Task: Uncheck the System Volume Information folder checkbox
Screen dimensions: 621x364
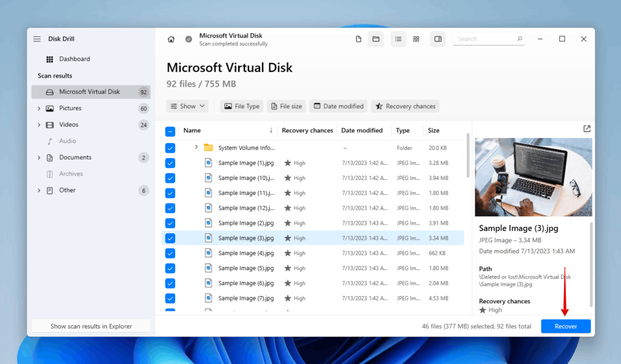Action: click(170, 148)
